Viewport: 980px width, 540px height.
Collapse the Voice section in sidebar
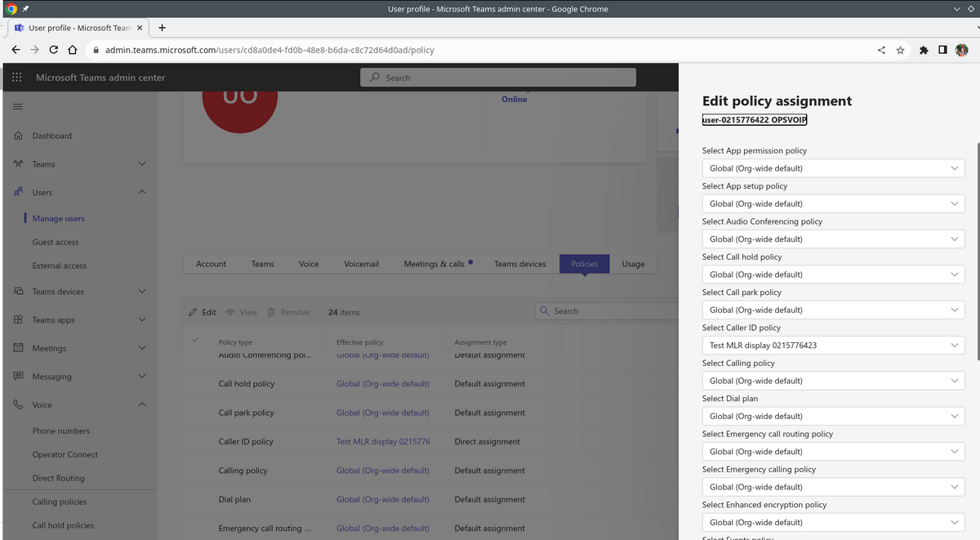point(142,404)
